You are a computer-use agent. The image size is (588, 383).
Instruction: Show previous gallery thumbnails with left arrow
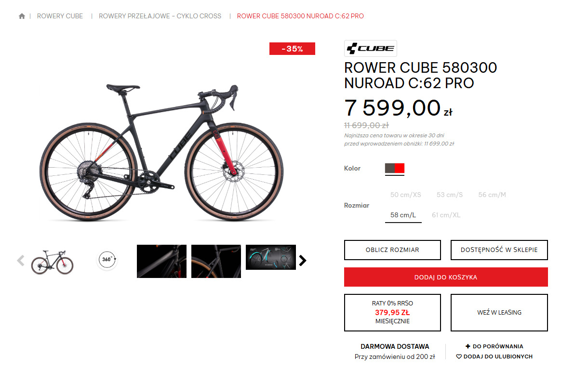[20, 261]
